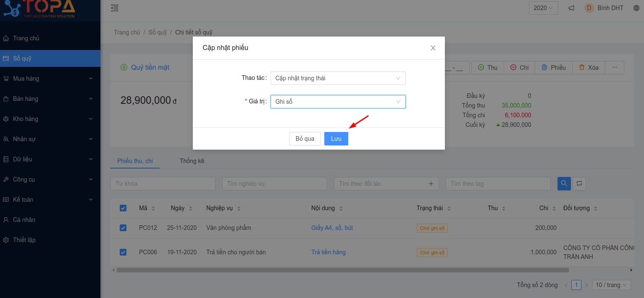Switch to the Thống kê tab

pyautogui.click(x=192, y=161)
